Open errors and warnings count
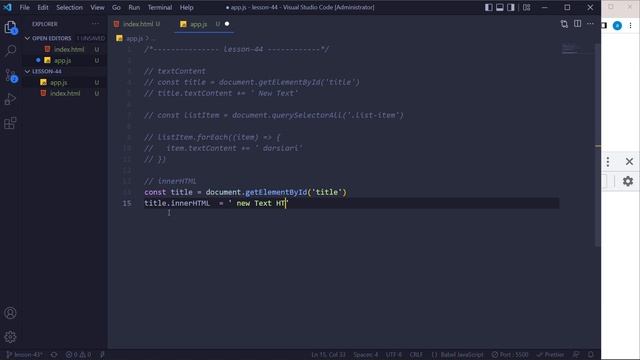640x360 pixels. tap(78, 355)
